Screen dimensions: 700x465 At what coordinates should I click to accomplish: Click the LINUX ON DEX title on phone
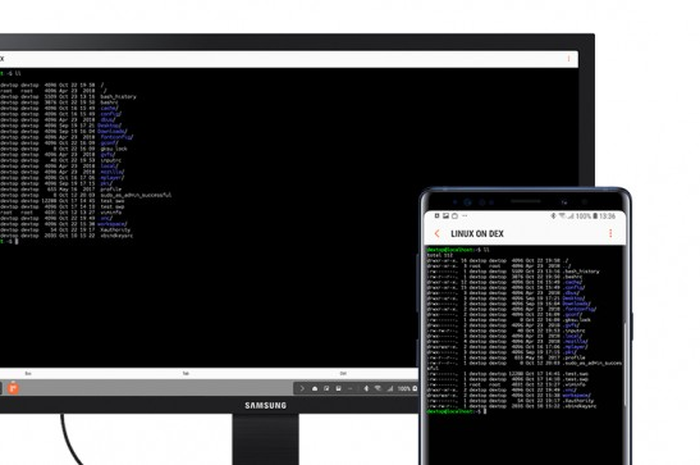[x=477, y=234]
